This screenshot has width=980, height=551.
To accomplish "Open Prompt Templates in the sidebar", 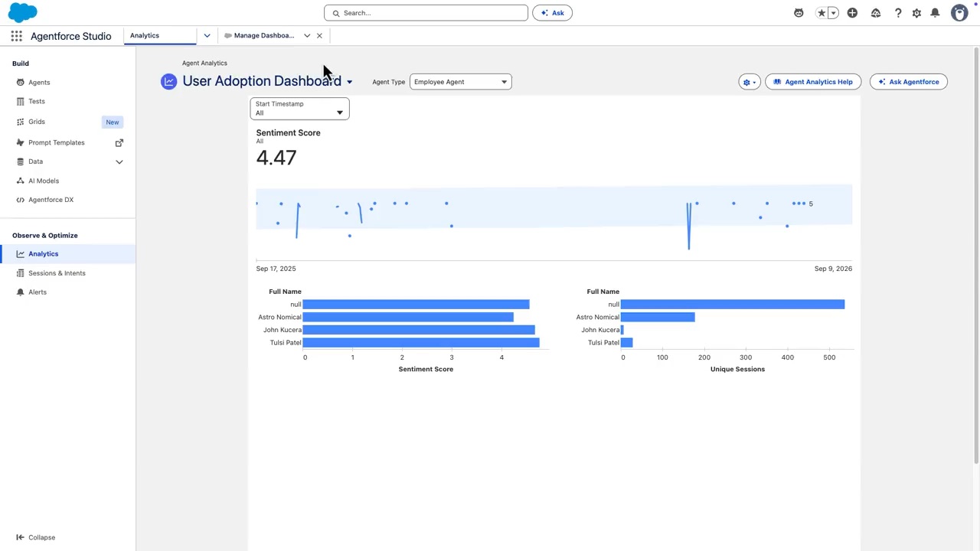I will point(57,142).
